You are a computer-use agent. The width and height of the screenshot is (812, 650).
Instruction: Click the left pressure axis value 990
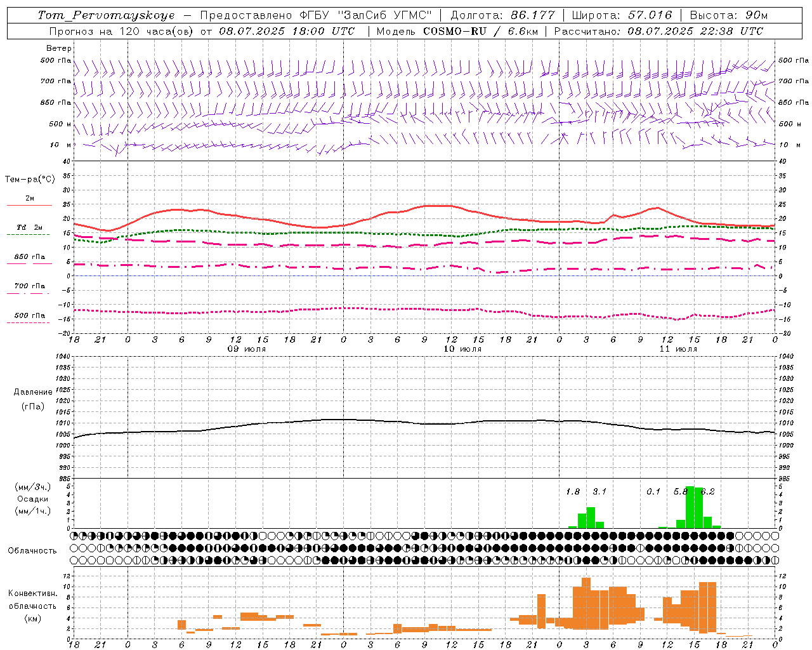point(65,468)
